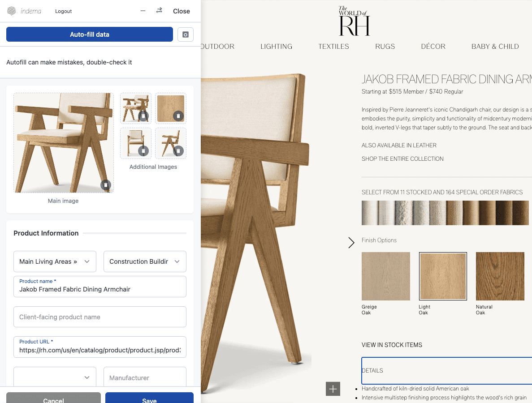This screenshot has height=403, width=532.
Task: Click the plus icon near the chair photo
Action: coord(333,389)
